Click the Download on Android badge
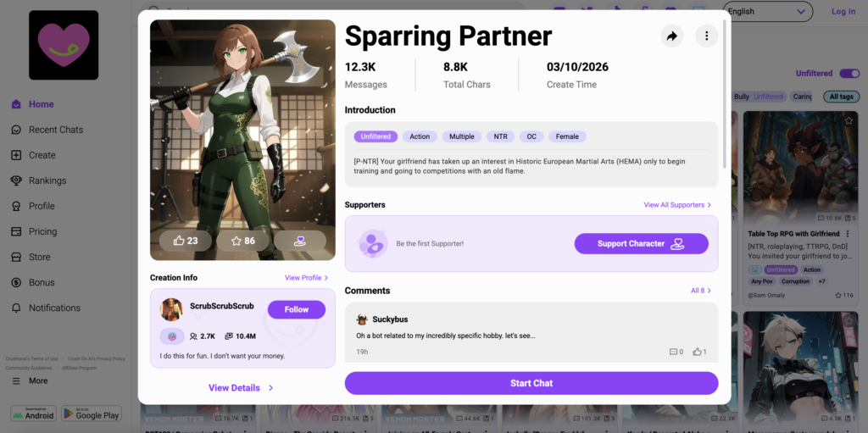The width and height of the screenshot is (868, 433). tap(34, 414)
